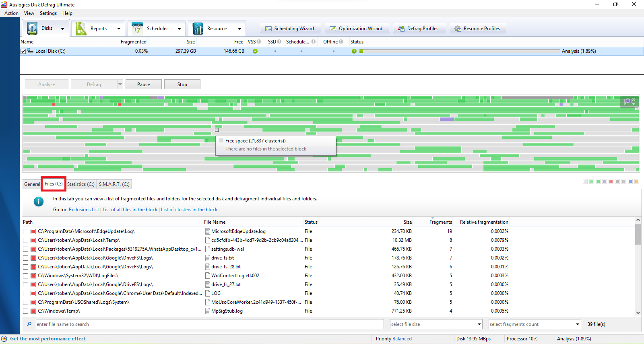Open the Scheduling Wizard
This screenshot has width=644, height=344.
[x=290, y=29]
